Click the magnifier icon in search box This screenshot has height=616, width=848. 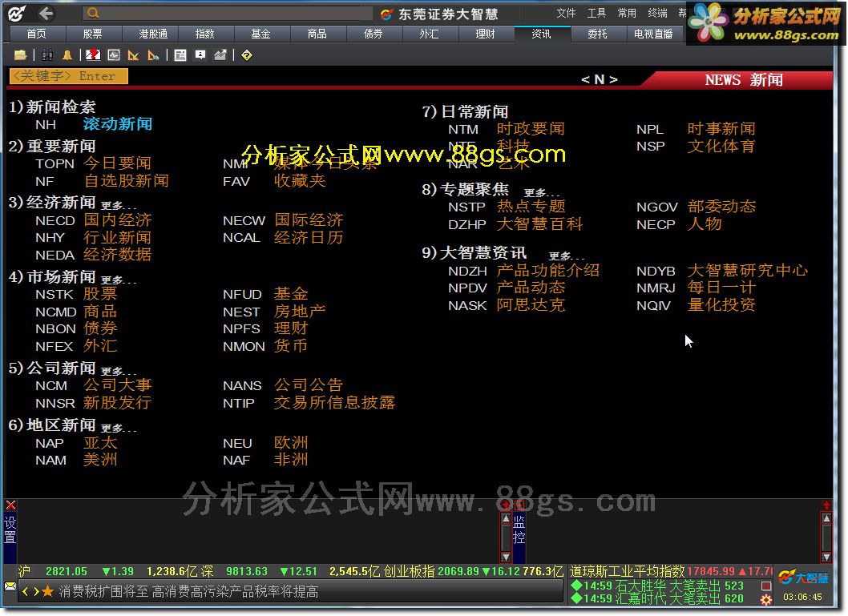pyautogui.click(x=93, y=14)
